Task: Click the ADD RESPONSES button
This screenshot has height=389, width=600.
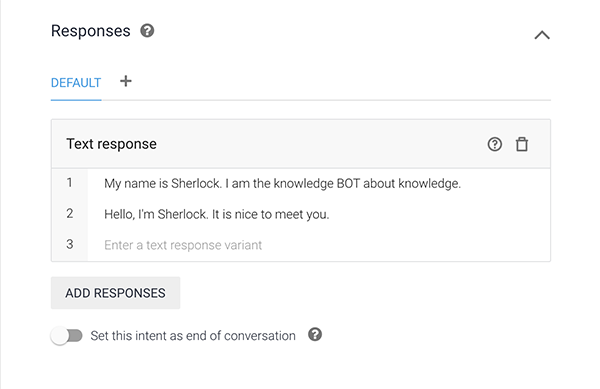Action: (115, 293)
